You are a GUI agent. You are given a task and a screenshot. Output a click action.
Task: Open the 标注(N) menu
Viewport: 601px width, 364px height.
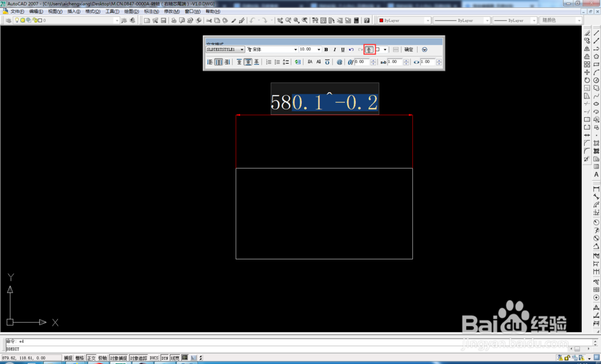pyautogui.click(x=151, y=11)
